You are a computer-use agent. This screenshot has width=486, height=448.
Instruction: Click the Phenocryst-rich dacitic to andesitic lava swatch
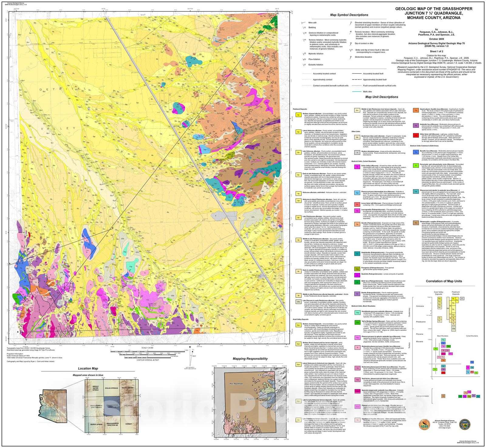(416, 191)
